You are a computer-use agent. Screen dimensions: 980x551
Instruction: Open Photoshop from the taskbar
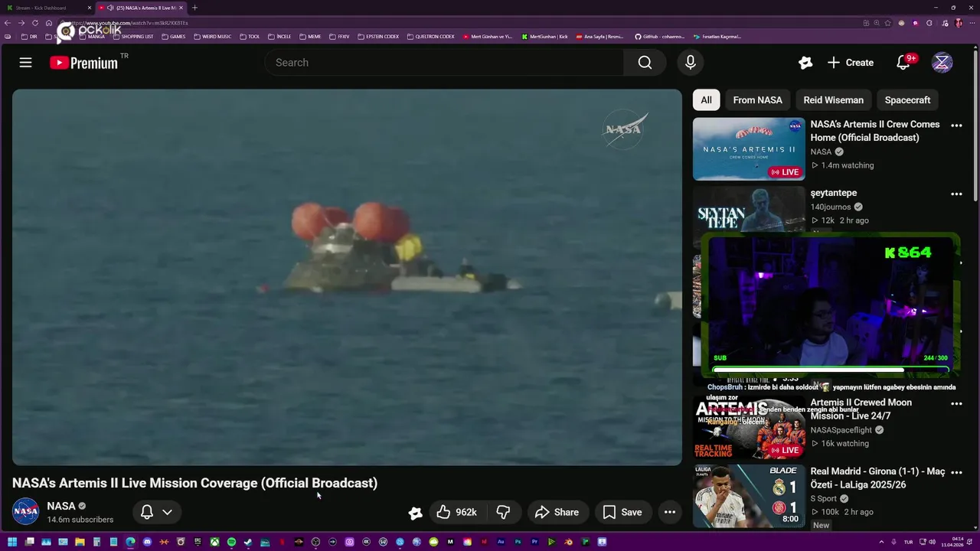tap(518, 542)
